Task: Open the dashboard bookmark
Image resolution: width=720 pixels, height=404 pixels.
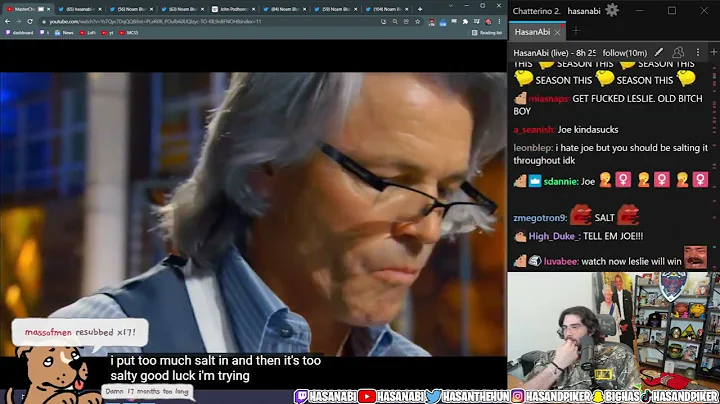Action: [x=19, y=33]
